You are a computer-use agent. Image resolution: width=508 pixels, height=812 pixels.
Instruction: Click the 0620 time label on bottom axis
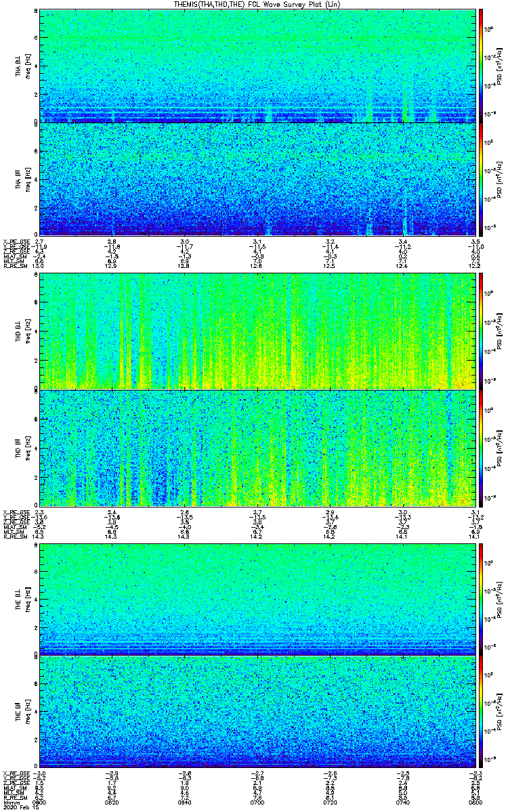(112, 803)
